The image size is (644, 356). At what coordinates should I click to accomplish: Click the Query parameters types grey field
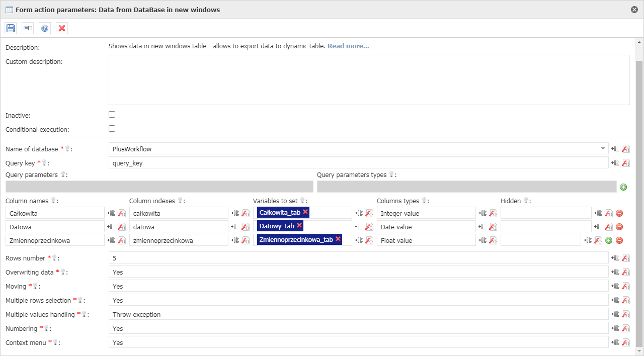(467, 187)
